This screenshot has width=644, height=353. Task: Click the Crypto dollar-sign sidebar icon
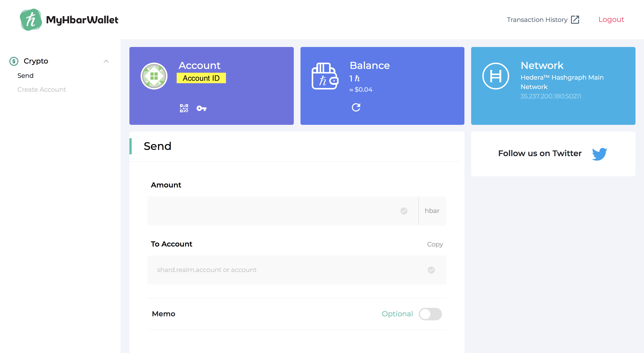click(x=14, y=61)
